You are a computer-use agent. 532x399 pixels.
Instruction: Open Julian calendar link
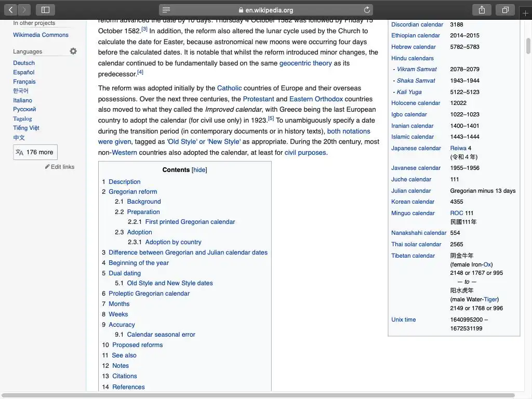point(411,191)
